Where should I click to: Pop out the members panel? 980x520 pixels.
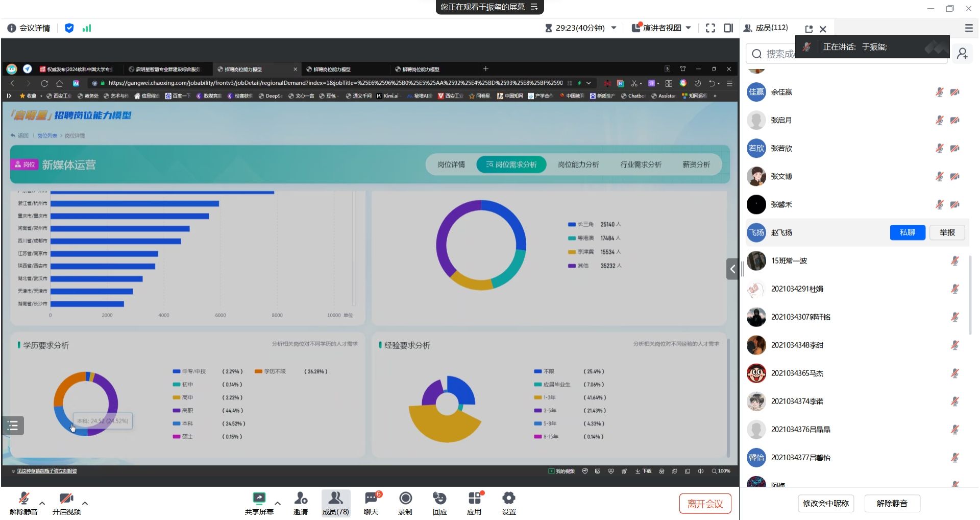pos(808,29)
